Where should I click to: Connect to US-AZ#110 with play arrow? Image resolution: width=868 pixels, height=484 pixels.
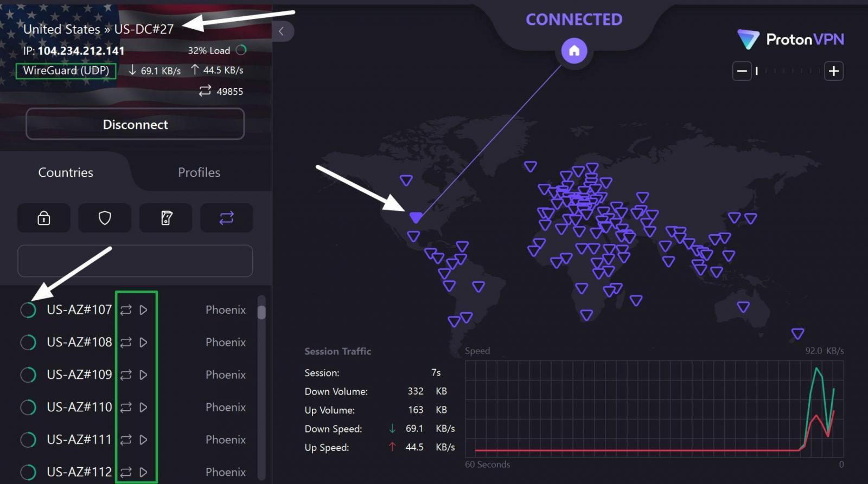143,407
